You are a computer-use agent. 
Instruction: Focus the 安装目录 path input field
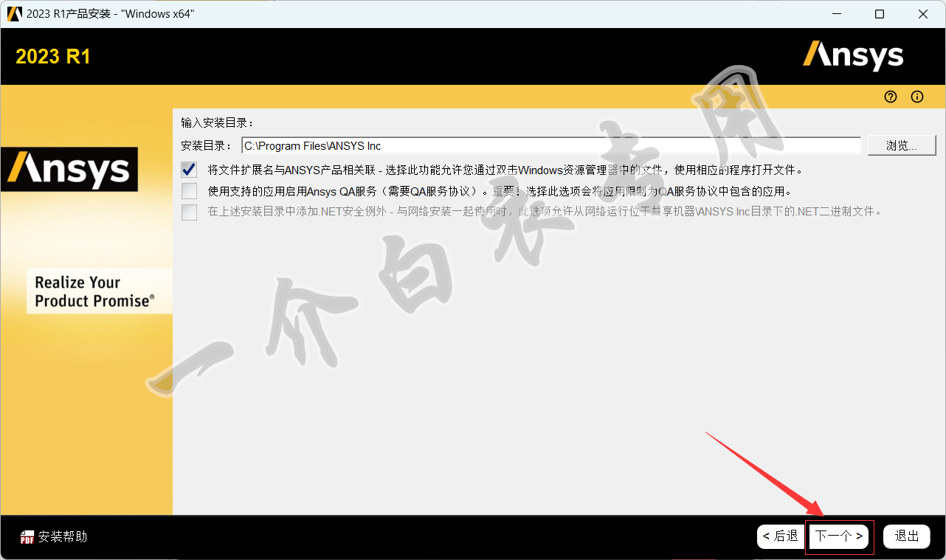pyautogui.click(x=551, y=145)
